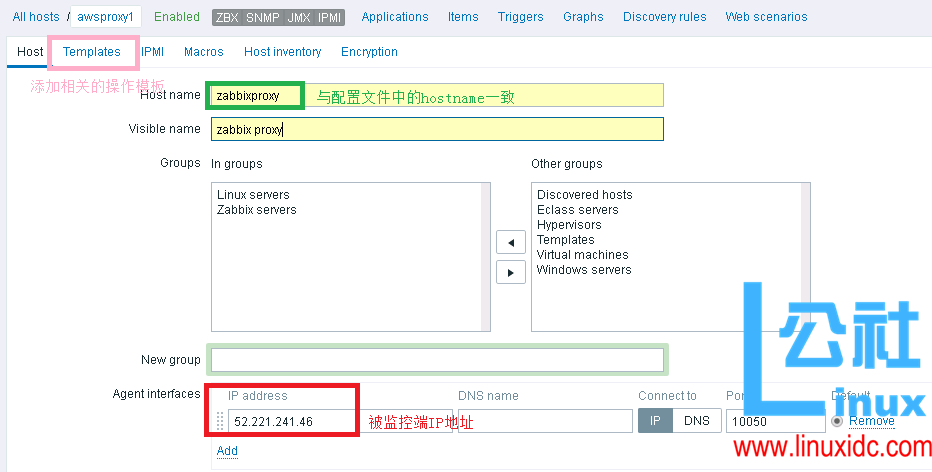Click the Host name input field
This screenshot has height=472, width=932.
click(437, 95)
